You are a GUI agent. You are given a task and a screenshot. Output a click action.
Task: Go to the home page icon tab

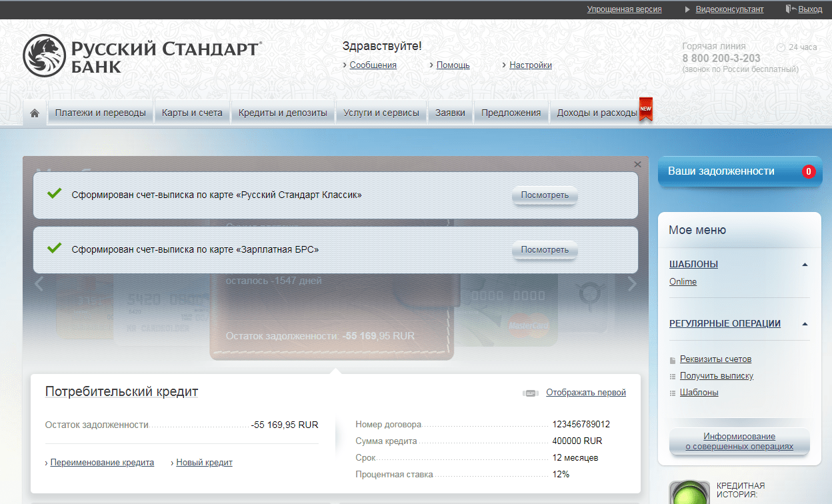click(35, 113)
